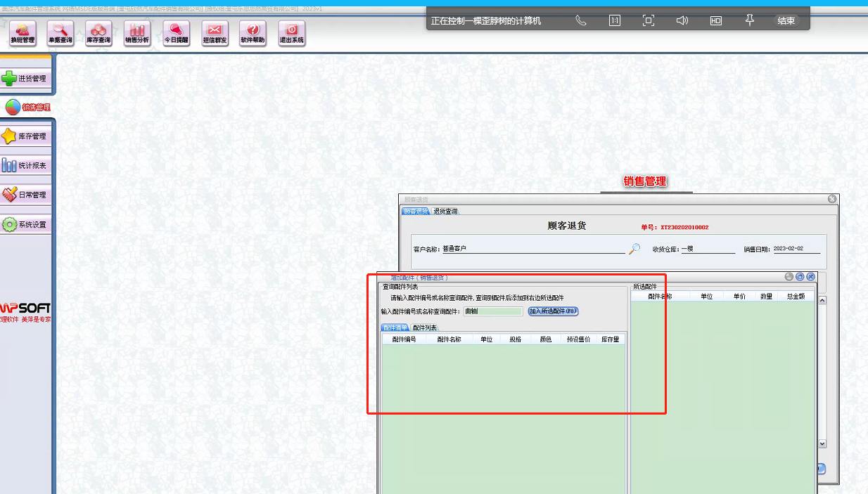Click the magnifier icon beside 客户名称 field
This screenshot has height=494, width=868.
pos(634,248)
